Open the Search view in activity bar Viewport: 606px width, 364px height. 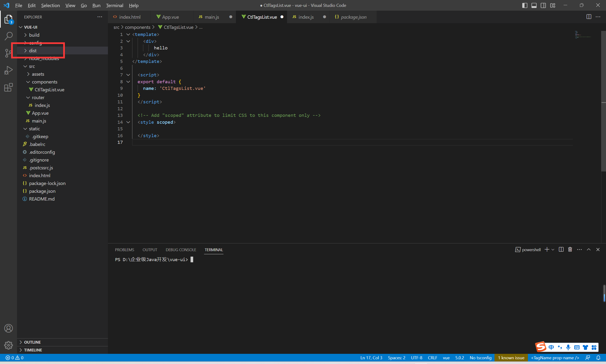click(x=8, y=36)
